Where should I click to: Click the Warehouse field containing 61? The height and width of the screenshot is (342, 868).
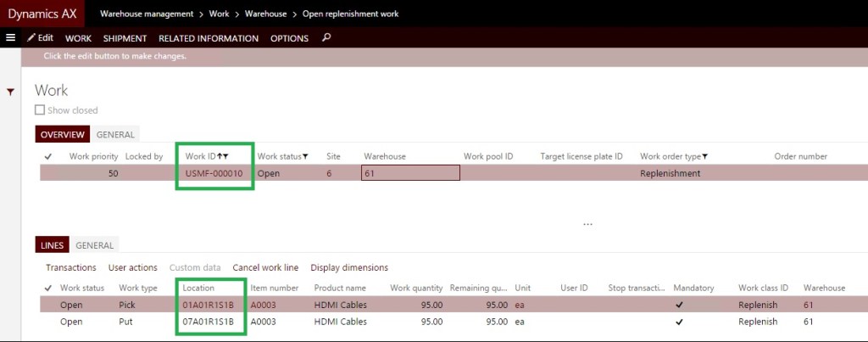click(410, 173)
